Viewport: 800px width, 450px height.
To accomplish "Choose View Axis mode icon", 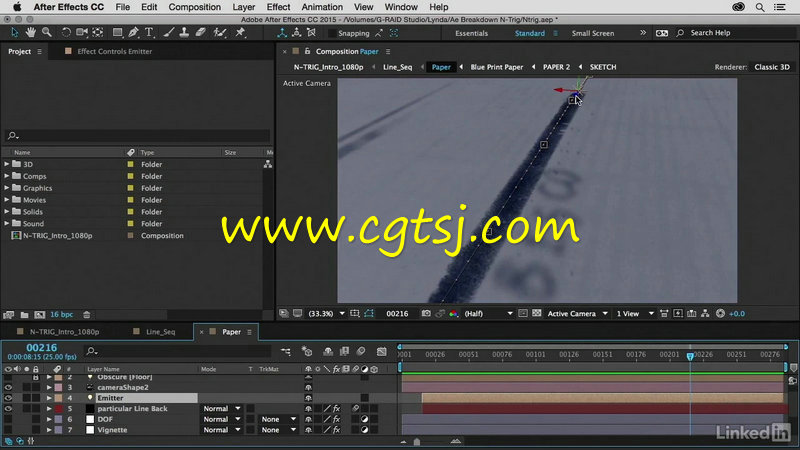I will click(x=311, y=33).
